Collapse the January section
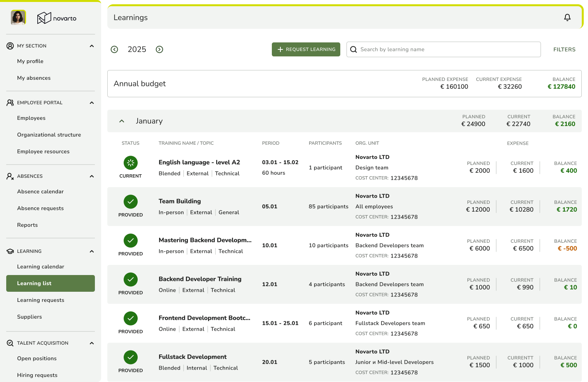The height and width of the screenshot is (382, 588). pos(122,121)
